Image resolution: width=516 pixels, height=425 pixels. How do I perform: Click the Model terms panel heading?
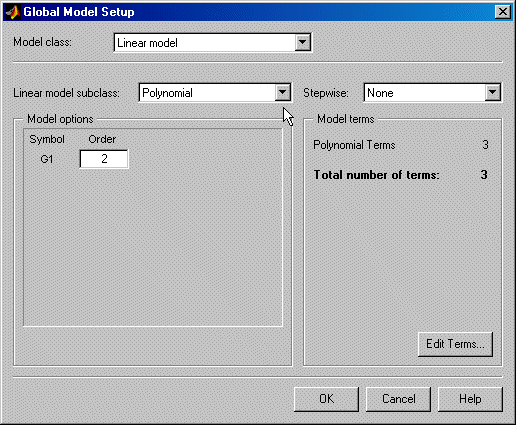point(346,119)
